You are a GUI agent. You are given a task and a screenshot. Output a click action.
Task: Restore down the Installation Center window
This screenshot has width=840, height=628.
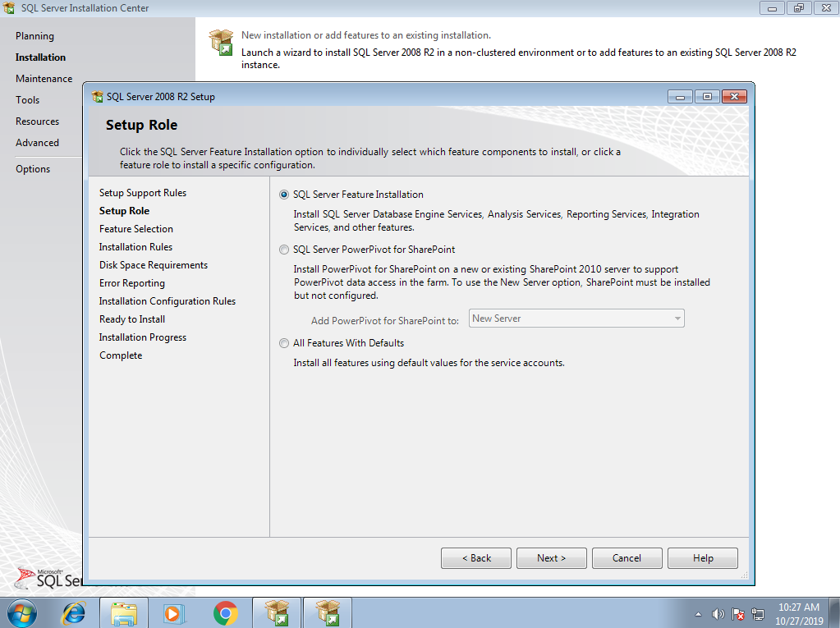tap(799, 8)
